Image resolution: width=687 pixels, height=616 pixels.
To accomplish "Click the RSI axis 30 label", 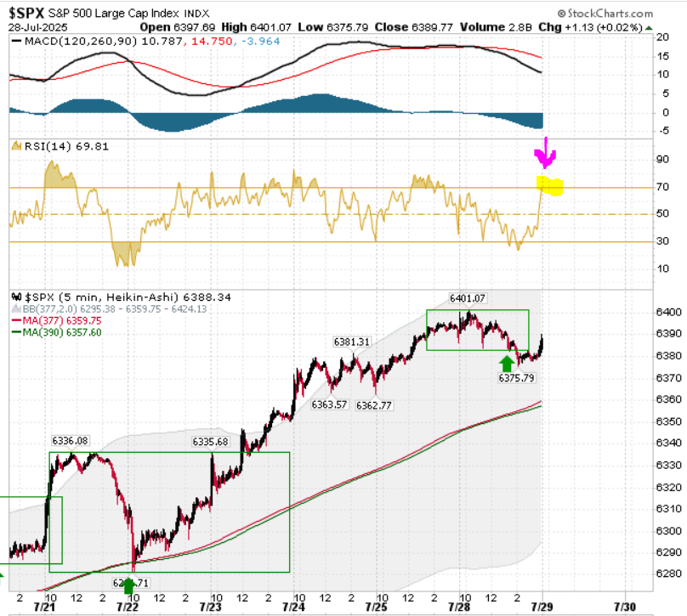I will point(662,241).
